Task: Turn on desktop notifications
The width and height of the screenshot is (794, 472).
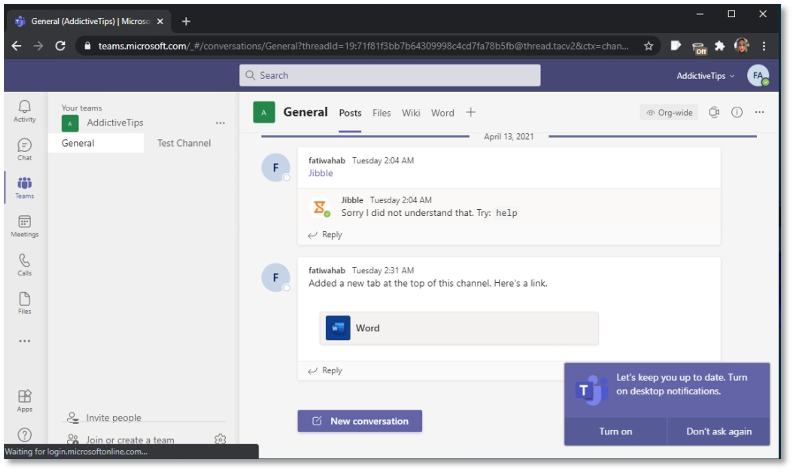Action: click(616, 431)
